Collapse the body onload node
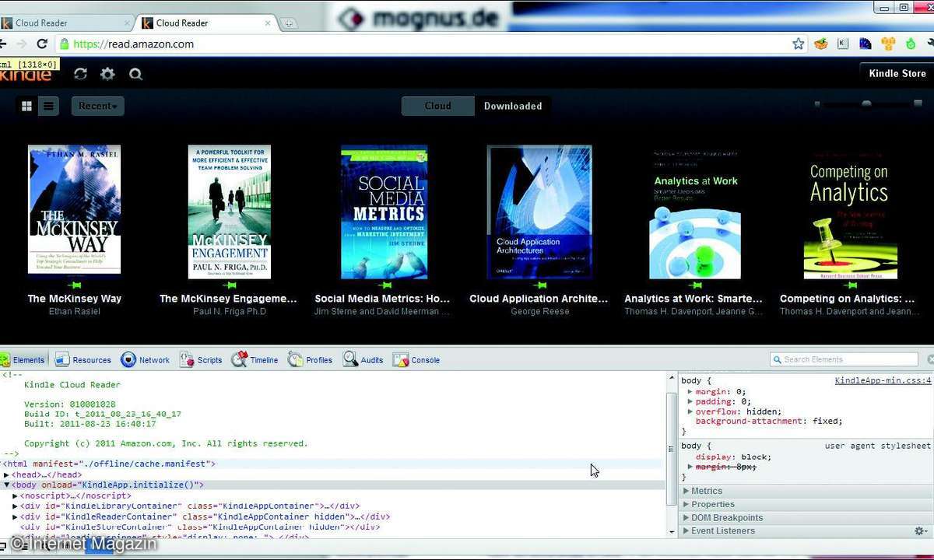Viewport: 934px width, 560px height. 7,485
